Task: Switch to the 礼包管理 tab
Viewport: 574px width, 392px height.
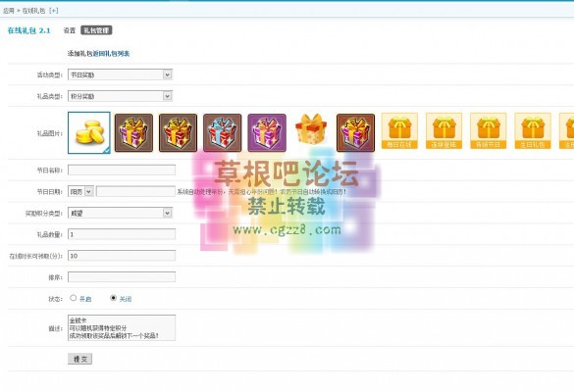Action: (x=96, y=30)
